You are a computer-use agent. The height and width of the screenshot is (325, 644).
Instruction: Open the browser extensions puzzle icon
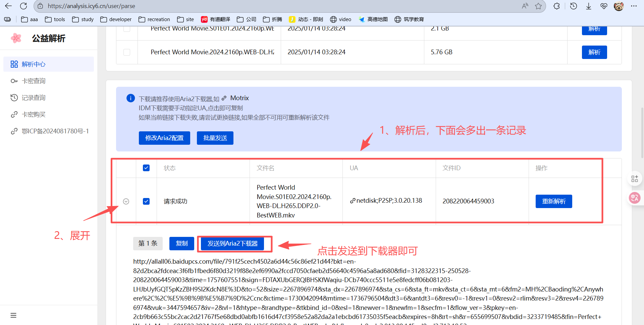pyautogui.click(x=557, y=6)
